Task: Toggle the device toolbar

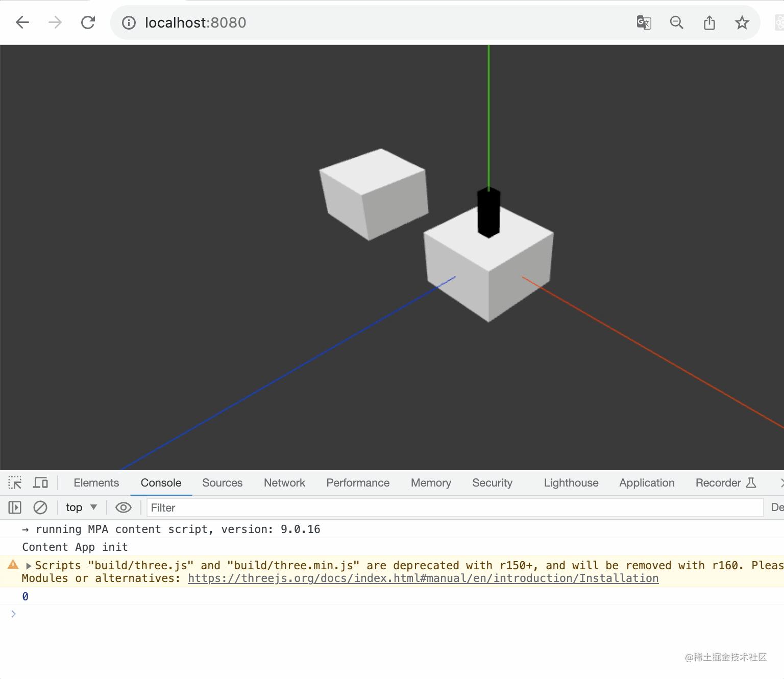Action: point(40,482)
